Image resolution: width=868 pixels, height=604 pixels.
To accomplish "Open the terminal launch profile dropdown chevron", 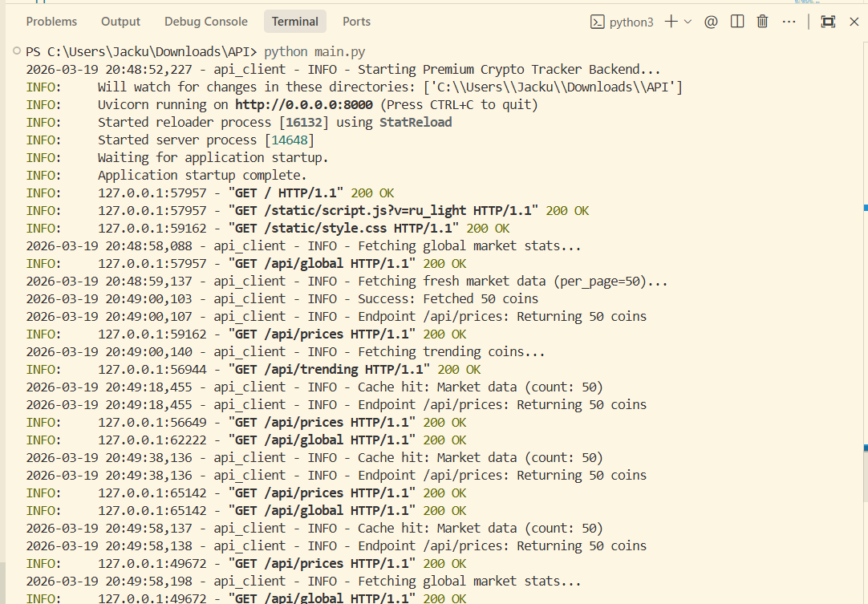I will [688, 22].
